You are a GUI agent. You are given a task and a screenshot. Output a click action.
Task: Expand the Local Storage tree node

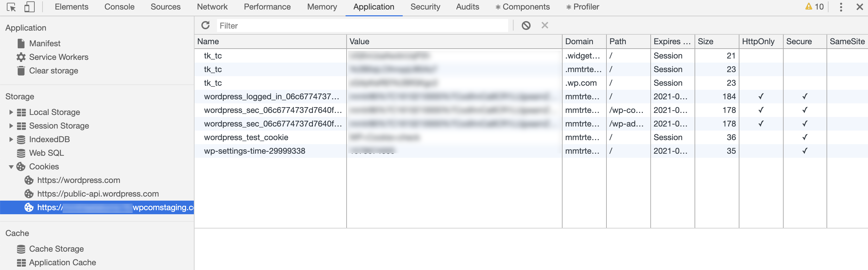pyautogui.click(x=11, y=112)
